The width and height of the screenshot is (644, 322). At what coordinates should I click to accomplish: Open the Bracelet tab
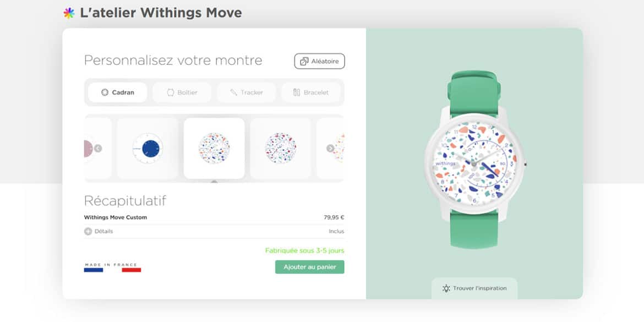tap(311, 92)
